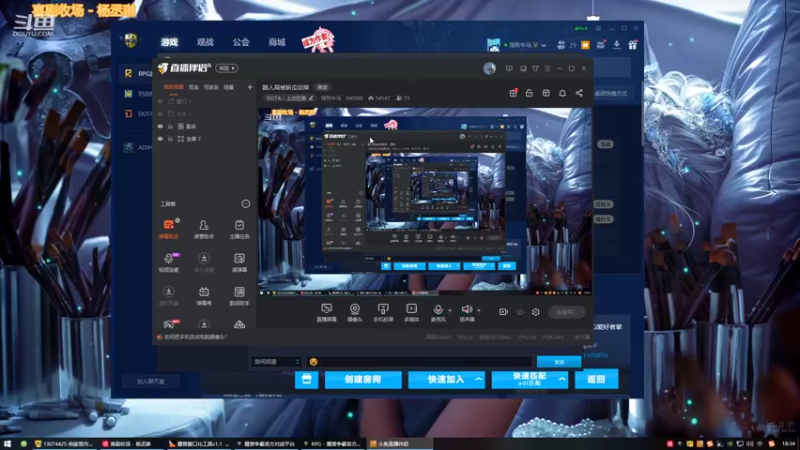Click the 创建房间 create room button
800x450 pixels.
[363, 379]
